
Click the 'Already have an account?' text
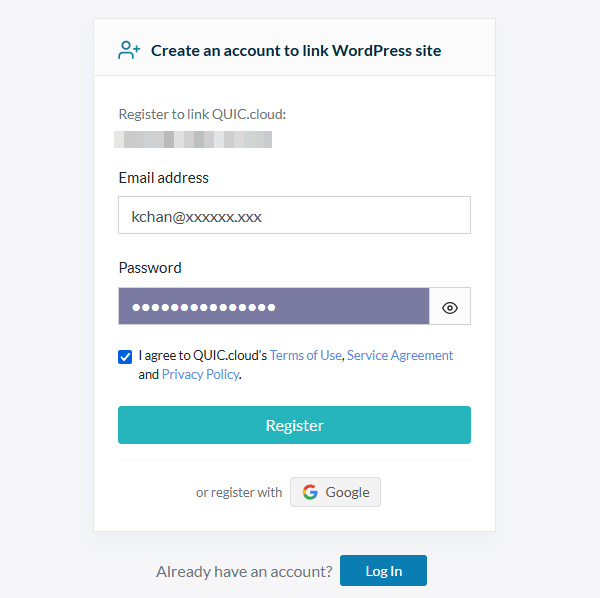pyautogui.click(x=244, y=571)
